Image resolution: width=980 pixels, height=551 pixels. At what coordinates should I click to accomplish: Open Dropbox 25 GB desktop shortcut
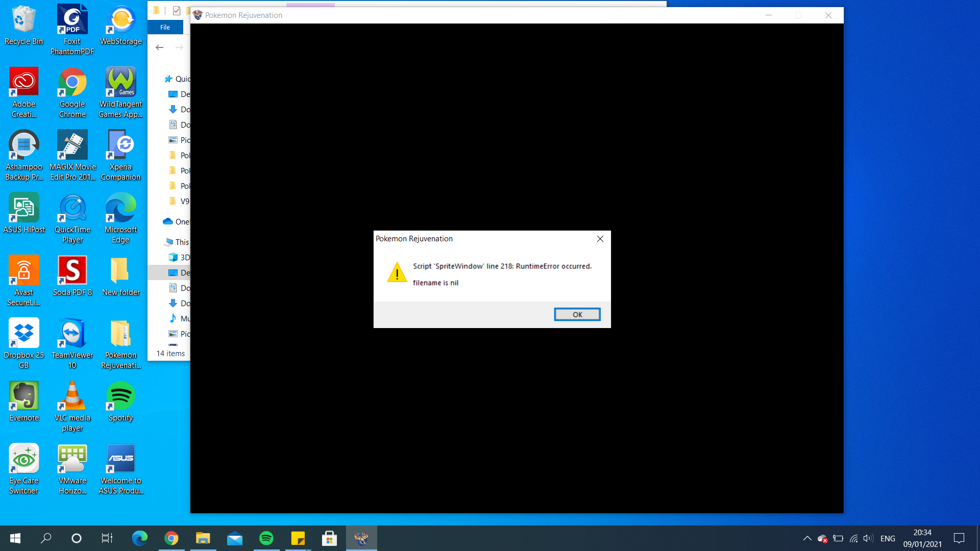(23, 344)
